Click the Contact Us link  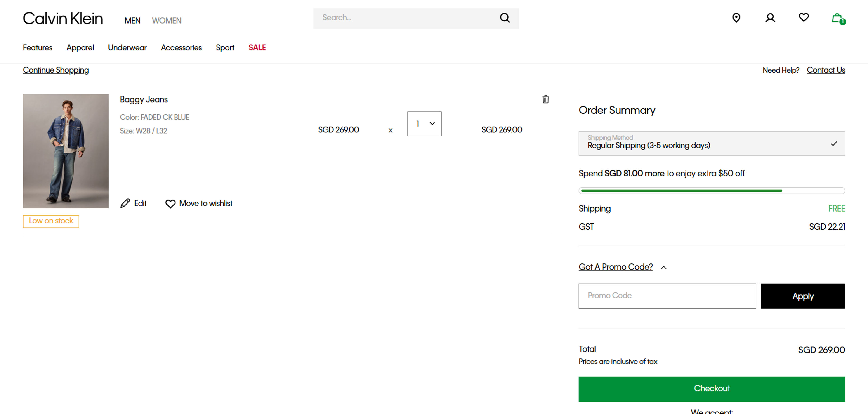click(826, 70)
